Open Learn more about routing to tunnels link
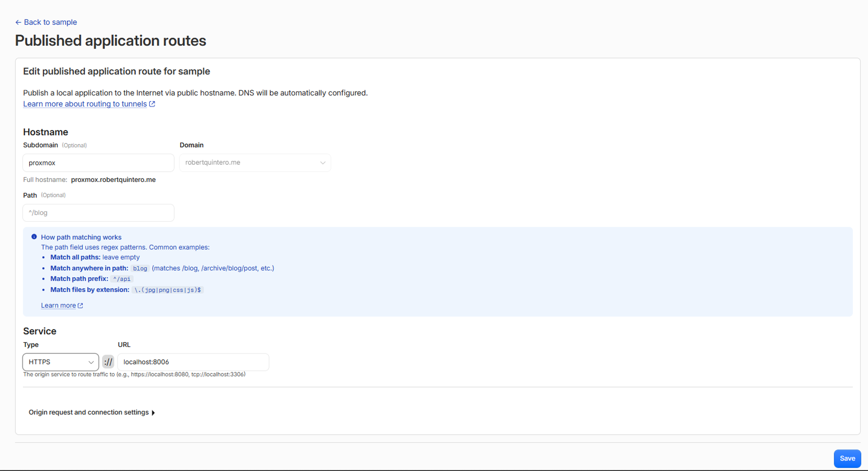868x471 pixels. [x=85, y=104]
